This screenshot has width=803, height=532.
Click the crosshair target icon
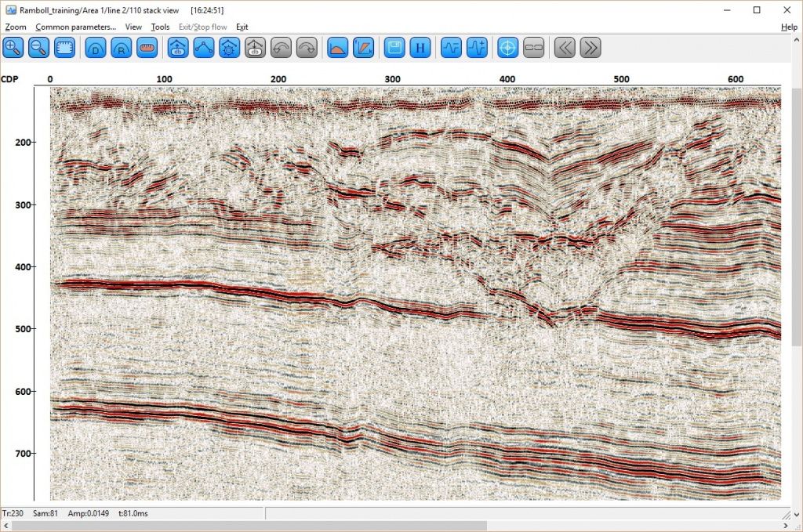point(507,48)
